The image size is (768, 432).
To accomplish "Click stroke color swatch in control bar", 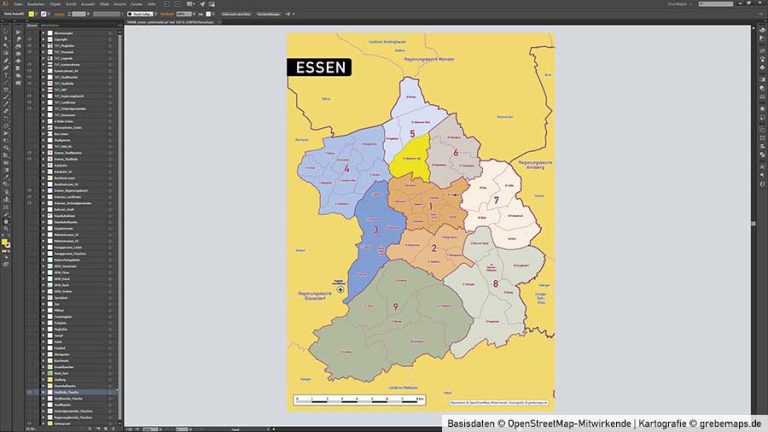I will tap(44, 14).
